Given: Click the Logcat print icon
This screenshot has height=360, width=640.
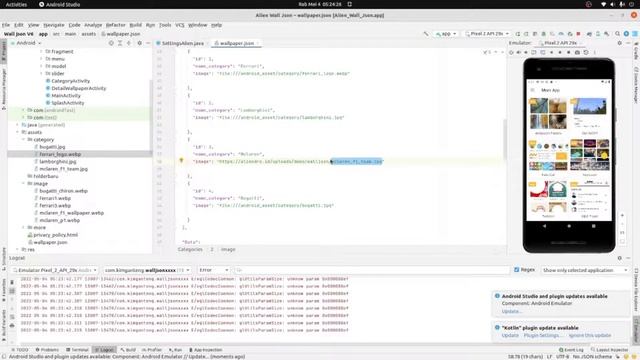Looking at the screenshot, I should pyautogui.click(x=12, y=325).
